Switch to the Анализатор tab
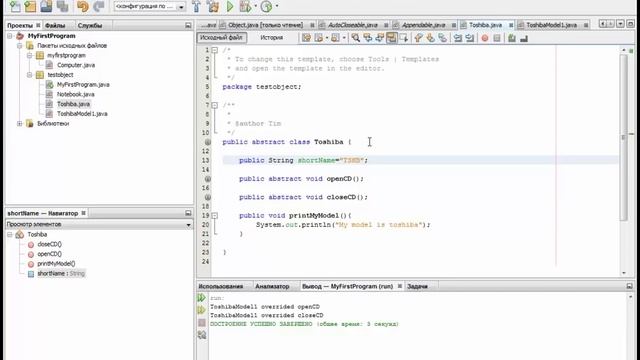This screenshot has height=360, width=640. coord(272,287)
